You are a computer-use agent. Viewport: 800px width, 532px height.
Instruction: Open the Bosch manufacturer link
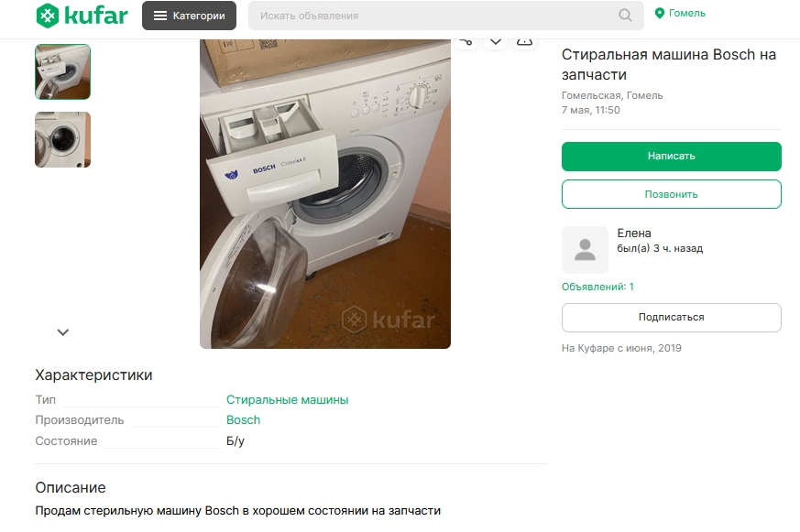coord(243,420)
